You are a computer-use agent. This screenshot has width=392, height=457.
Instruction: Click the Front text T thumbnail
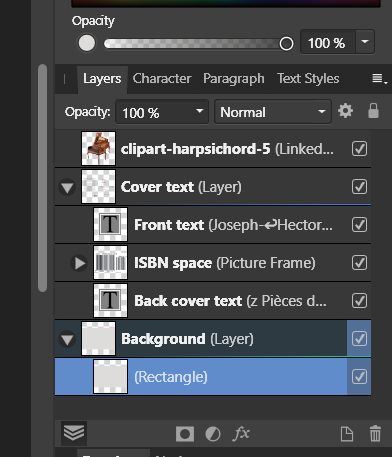110,225
